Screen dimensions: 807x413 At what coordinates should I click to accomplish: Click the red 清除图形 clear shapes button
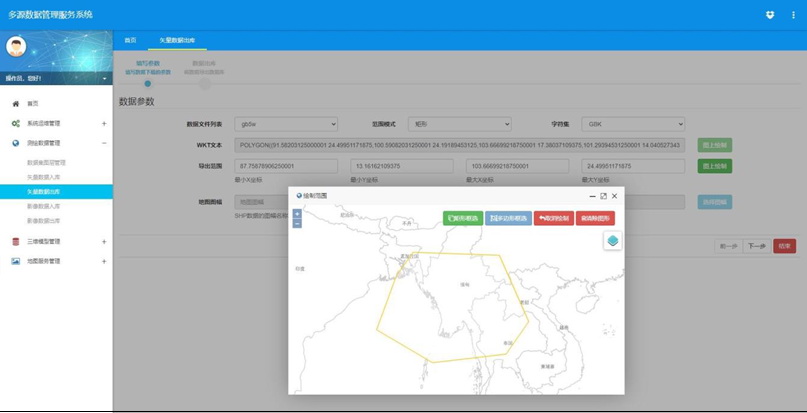coord(595,218)
